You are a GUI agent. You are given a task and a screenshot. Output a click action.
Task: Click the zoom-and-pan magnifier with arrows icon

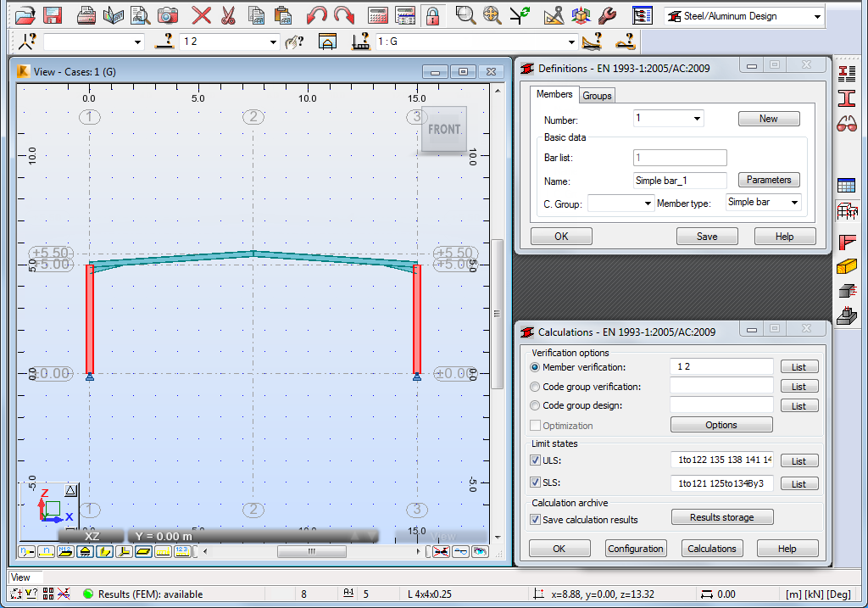[x=492, y=15]
